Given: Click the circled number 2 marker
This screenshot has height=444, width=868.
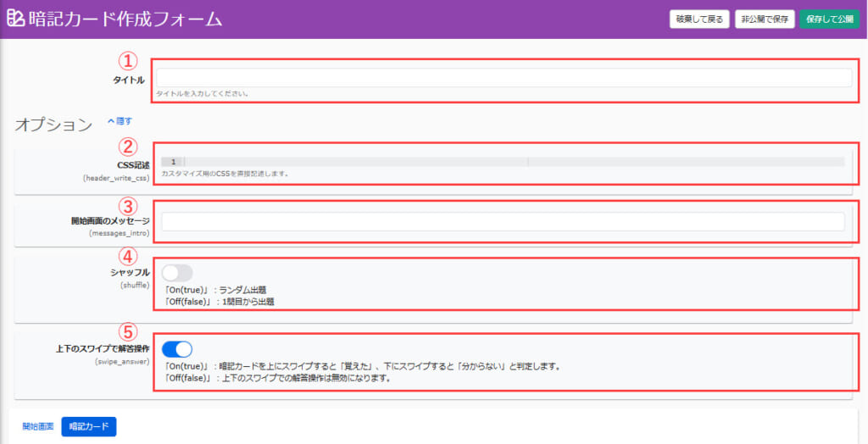Looking at the screenshot, I should pyautogui.click(x=126, y=146).
